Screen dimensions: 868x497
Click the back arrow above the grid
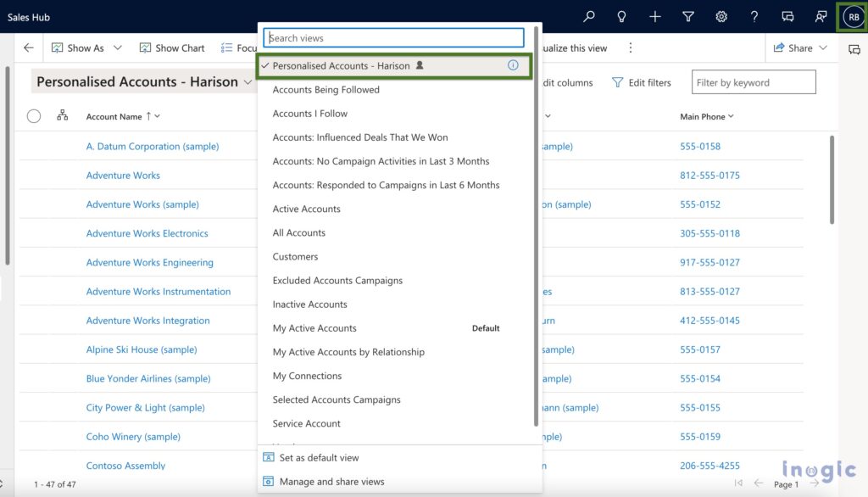(28, 47)
